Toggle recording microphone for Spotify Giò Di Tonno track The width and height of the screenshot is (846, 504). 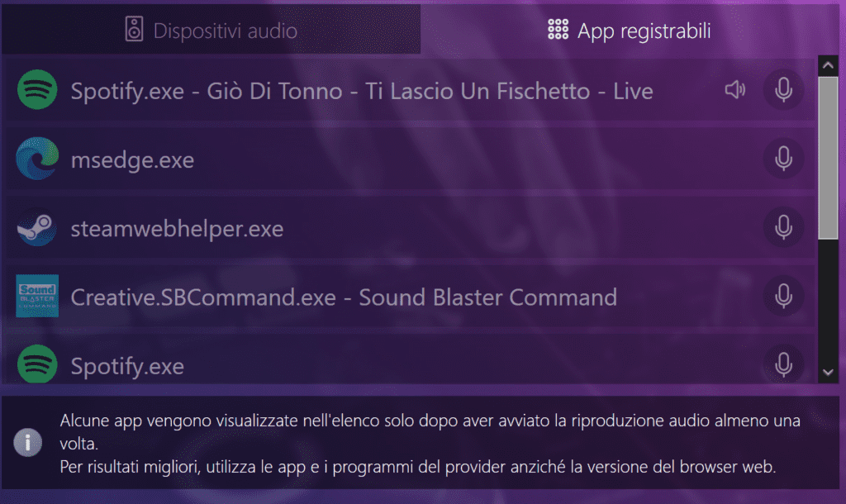click(x=783, y=89)
